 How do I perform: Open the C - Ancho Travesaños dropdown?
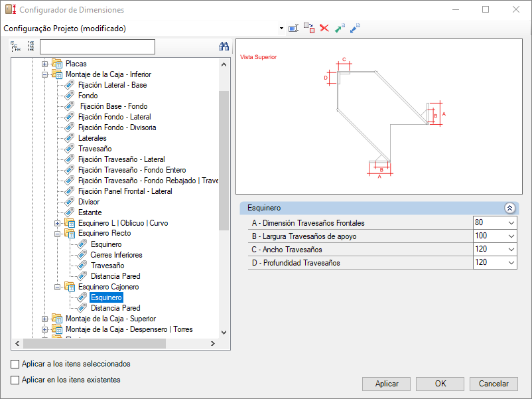511,250
